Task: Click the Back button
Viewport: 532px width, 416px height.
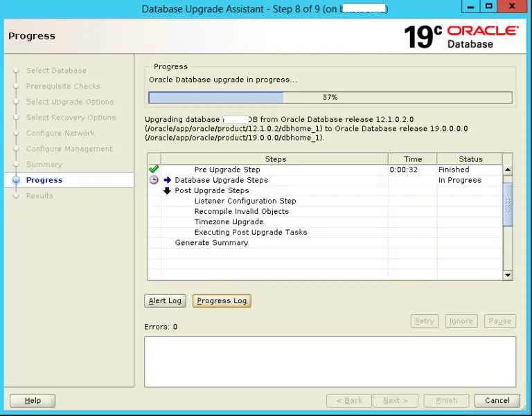Action: click(349, 400)
